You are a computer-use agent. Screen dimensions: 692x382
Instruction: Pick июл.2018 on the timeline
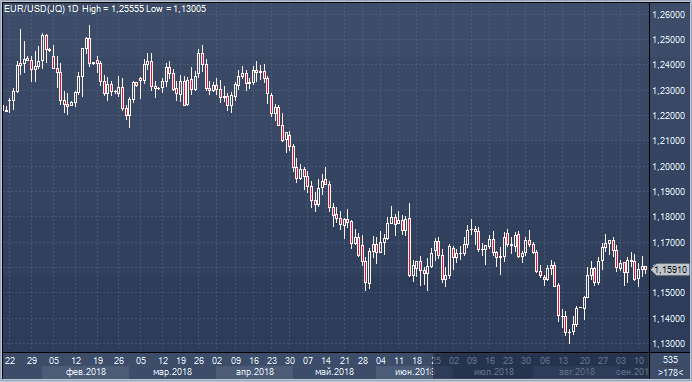tap(493, 372)
